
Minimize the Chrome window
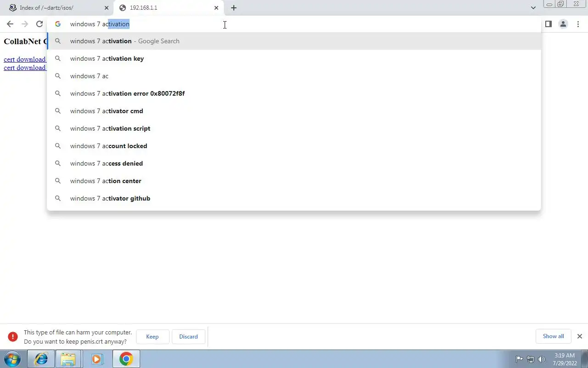[549, 4]
